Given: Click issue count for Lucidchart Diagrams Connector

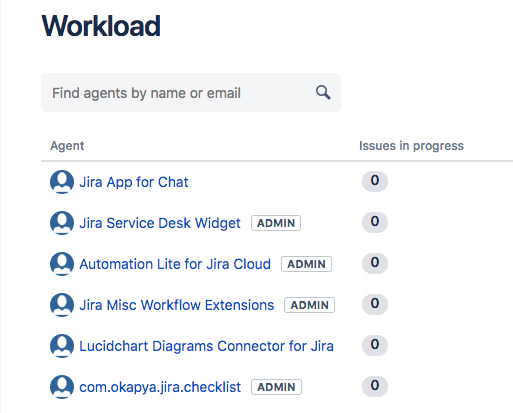Looking at the screenshot, I should pyautogui.click(x=375, y=345).
